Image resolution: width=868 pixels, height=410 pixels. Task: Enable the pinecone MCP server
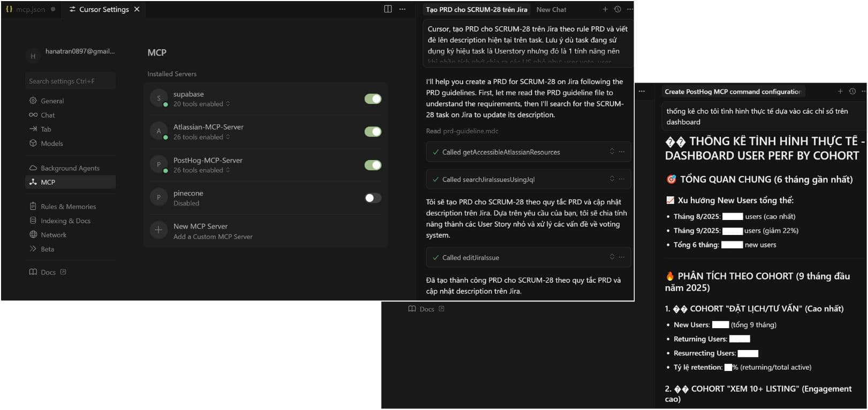(373, 198)
